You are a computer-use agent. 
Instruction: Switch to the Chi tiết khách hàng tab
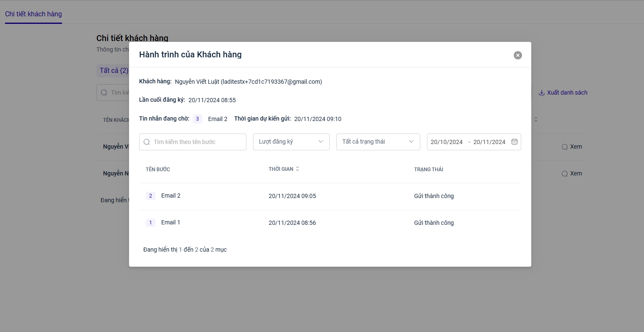point(34,14)
